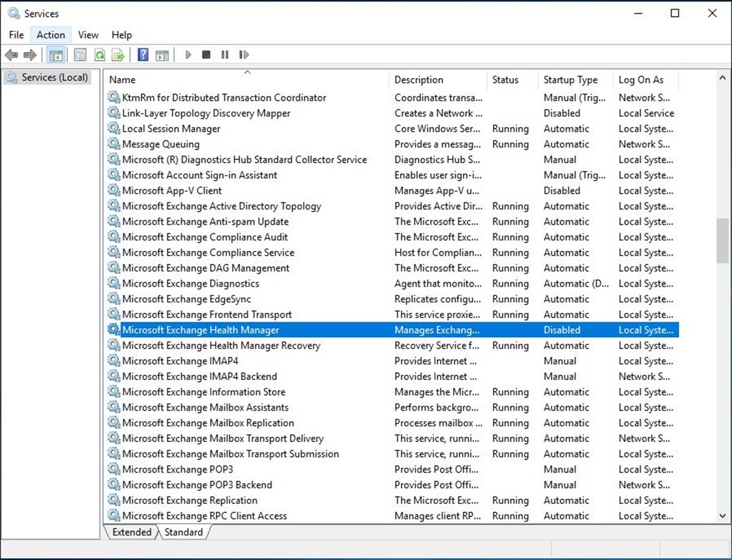Click the Forward arrow in the toolbar
The height and width of the screenshot is (560, 732).
click(x=30, y=55)
